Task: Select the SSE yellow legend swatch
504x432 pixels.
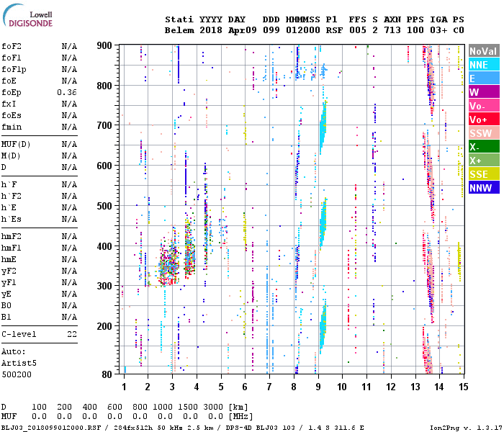Action: [x=484, y=174]
